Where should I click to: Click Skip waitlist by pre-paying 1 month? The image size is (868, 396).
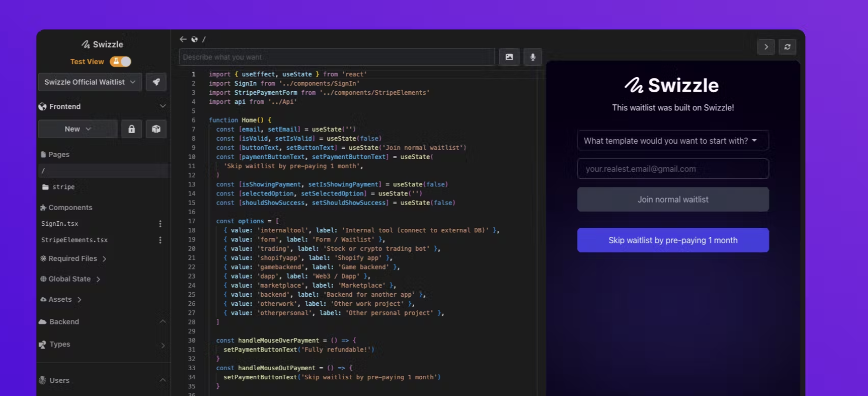pos(673,240)
